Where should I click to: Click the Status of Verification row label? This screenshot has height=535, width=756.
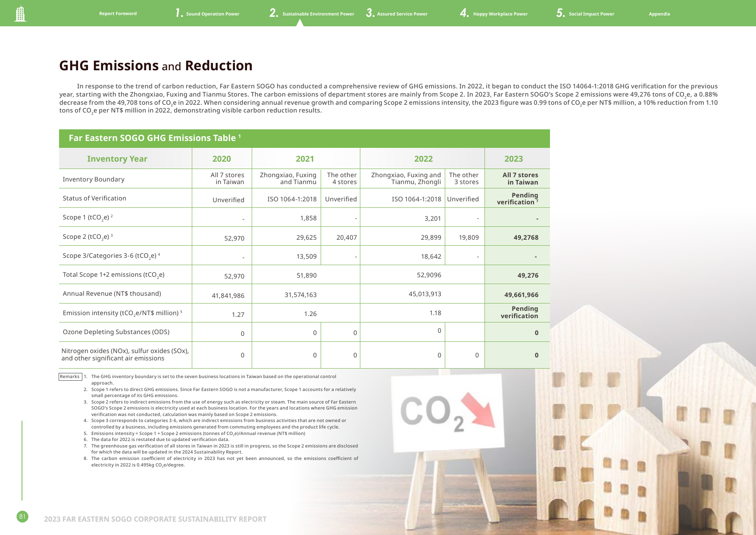[x=94, y=198]
